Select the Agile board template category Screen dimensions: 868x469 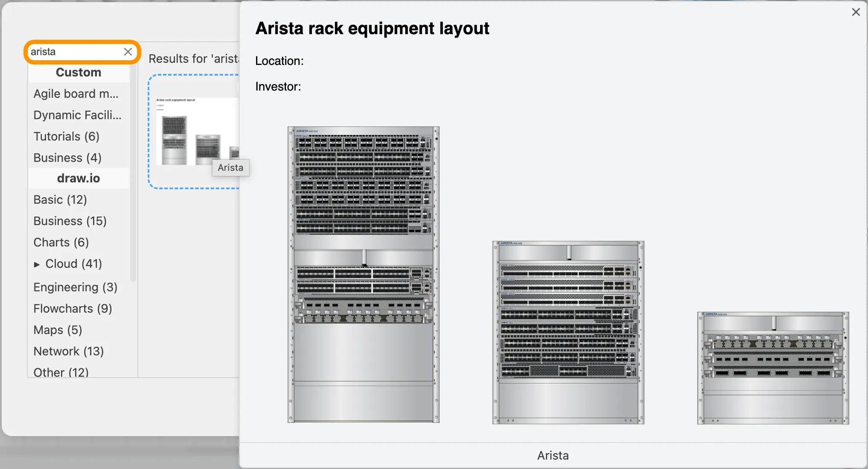tap(79, 94)
